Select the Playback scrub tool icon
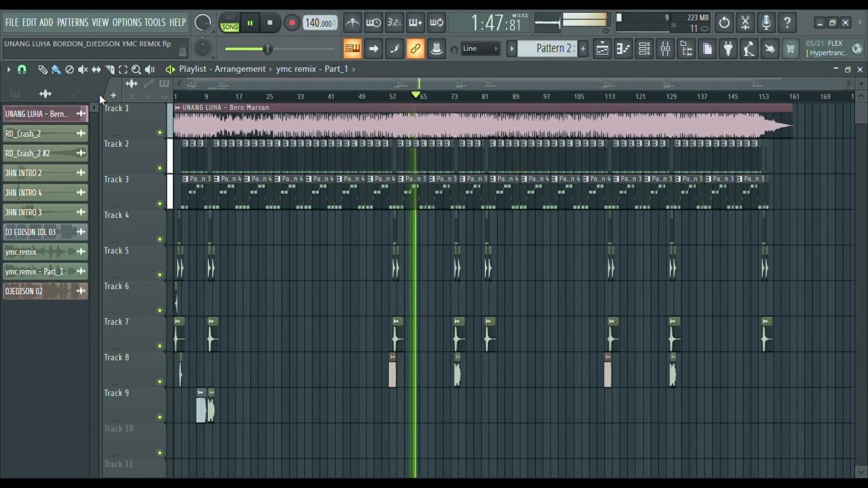The image size is (868, 488). 150,69
